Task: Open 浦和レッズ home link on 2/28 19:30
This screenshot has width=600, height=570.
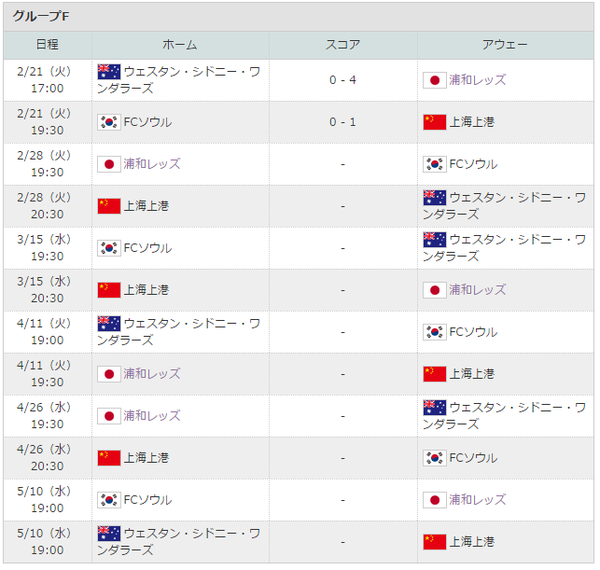Action: [152, 164]
